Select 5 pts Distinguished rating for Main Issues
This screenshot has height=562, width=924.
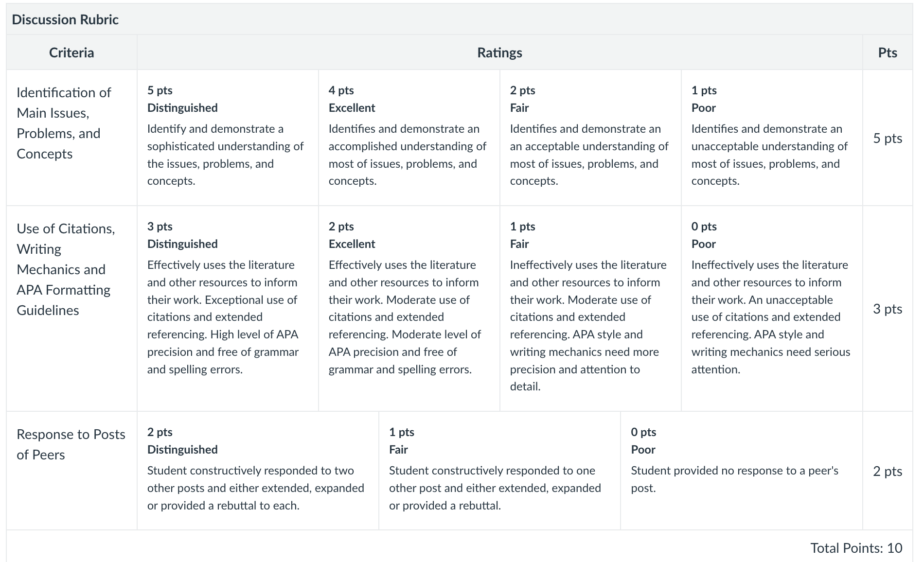[x=228, y=138]
